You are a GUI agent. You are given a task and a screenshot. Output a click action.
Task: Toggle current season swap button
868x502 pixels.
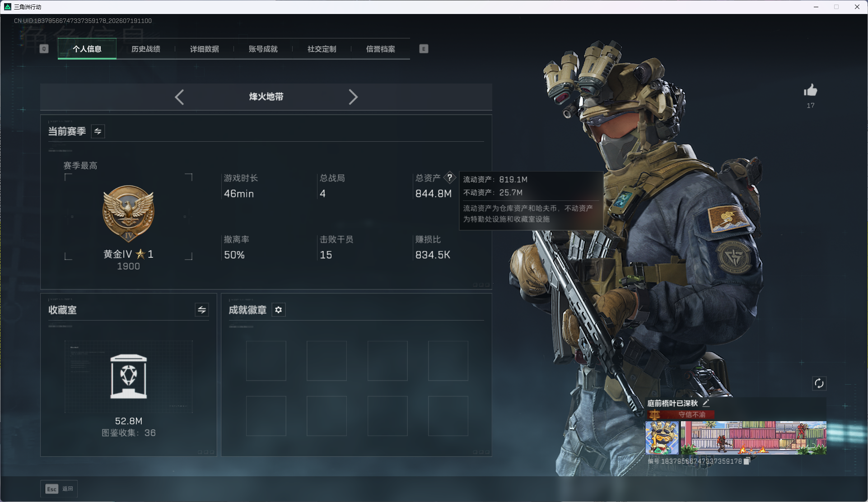point(98,131)
